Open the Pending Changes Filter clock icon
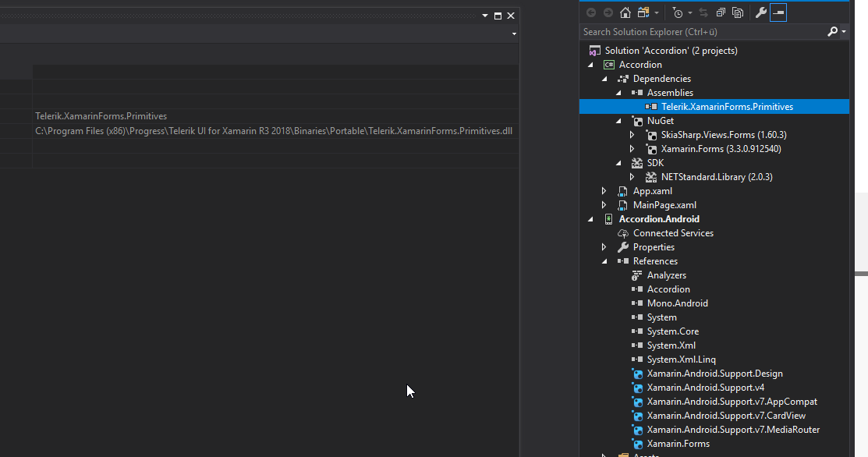Viewport: 868px width, 457px height. (x=677, y=12)
